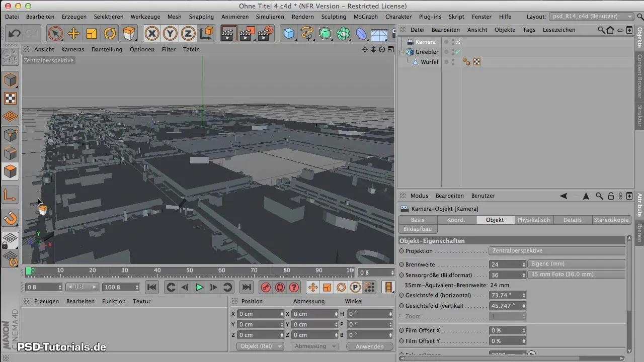
Task: Jump to the animation start
Action: pyautogui.click(x=151, y=288)
